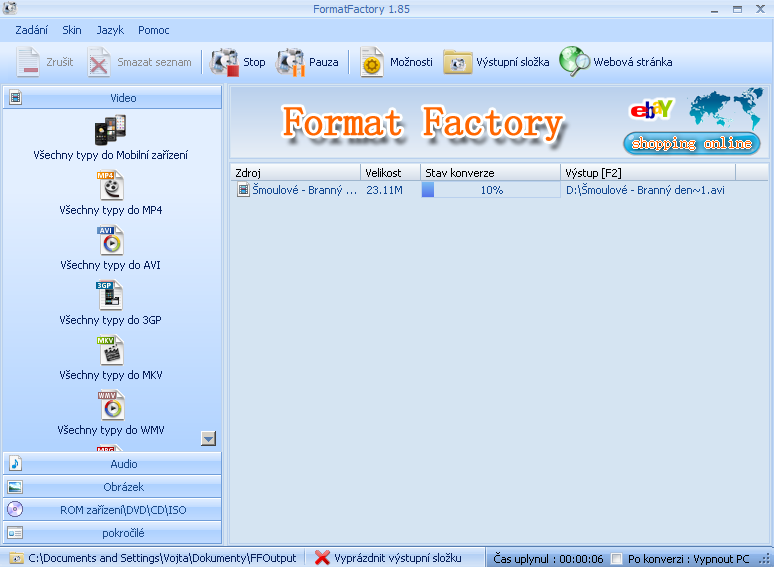Open Webová stránka globe icon
The width and height of the screenshot is (774, 567).
coord(574,62)
